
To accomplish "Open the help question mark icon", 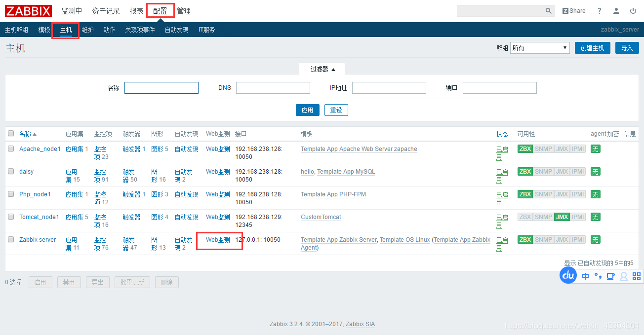I will 600,11.
